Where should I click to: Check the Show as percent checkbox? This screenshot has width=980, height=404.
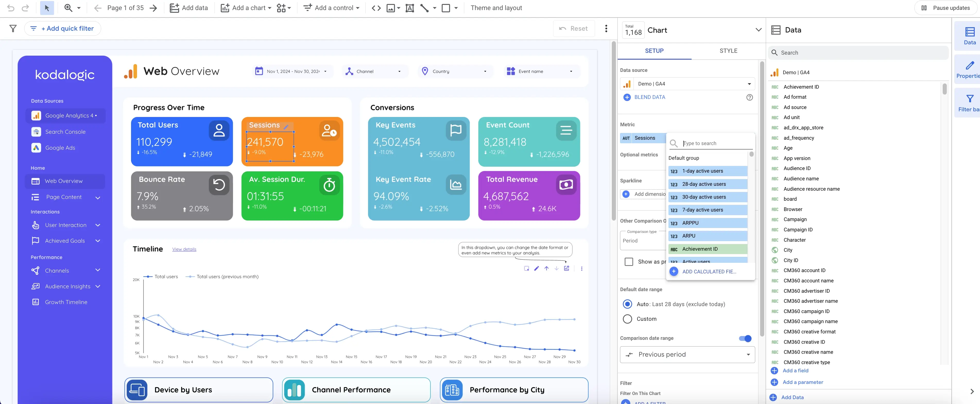(x=629, y=262)
